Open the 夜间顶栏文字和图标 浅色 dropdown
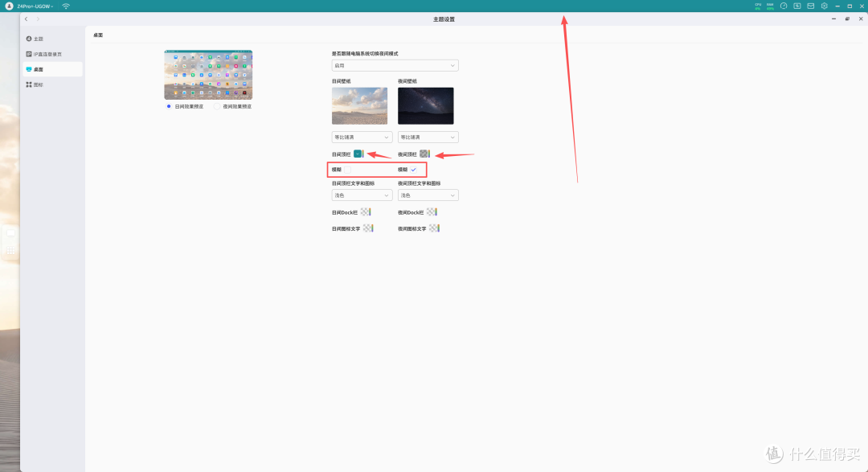 [428, 195]
